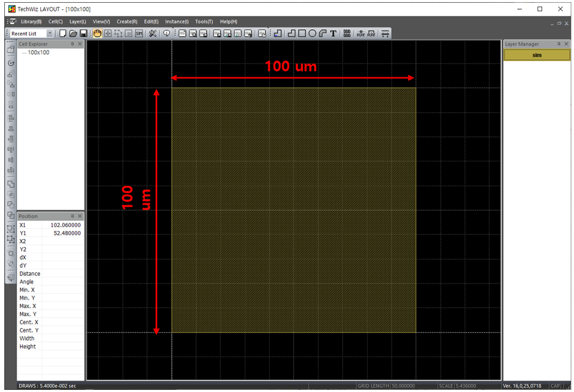Select the 100x100 cell in Cell Explorer
Viewport: 574px width, 392px height.
(x=38, y=53)
